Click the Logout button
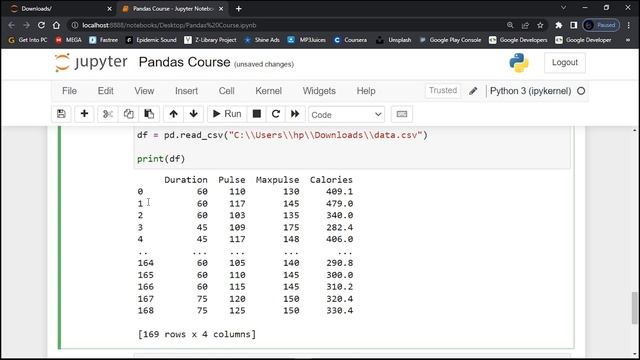This screenshot has height=360, width=640. [x=565, y=62]
